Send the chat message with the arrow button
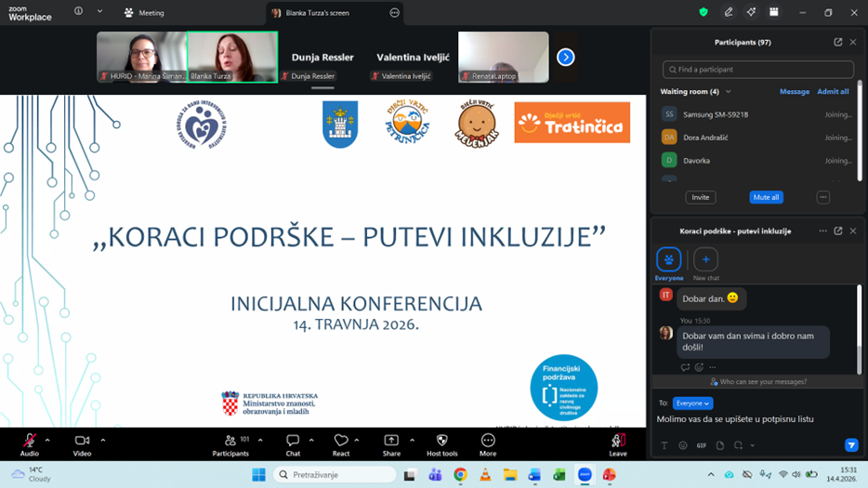The width and height of the screenshot is (868, 488). [x=850, y=445]
